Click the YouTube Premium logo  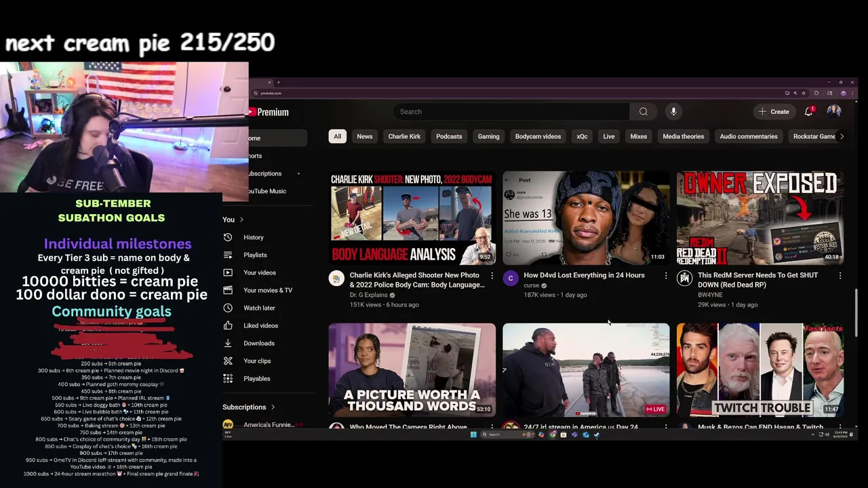[269, 112]
